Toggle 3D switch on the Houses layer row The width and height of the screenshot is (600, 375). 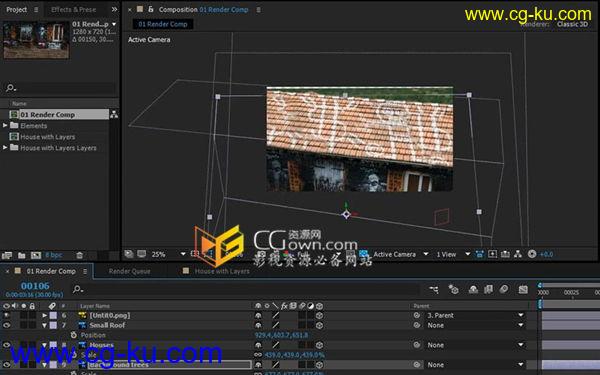pyautogui.click(x=320, y=345)
